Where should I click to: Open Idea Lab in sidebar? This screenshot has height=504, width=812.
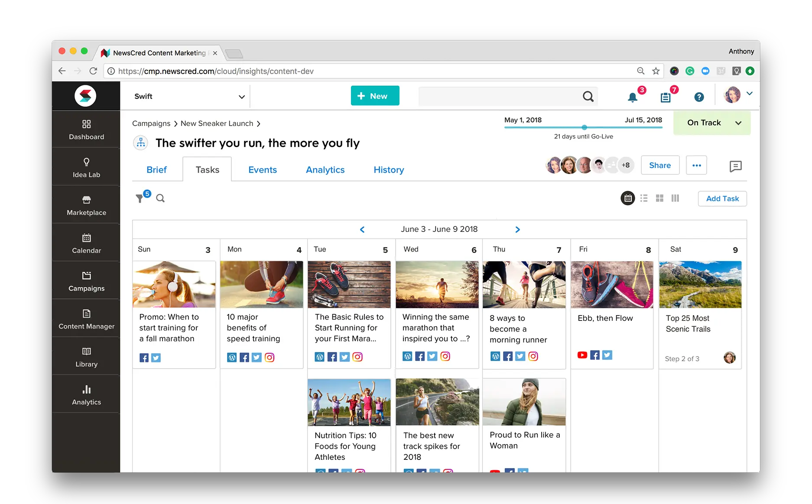(x=86, y=168)
